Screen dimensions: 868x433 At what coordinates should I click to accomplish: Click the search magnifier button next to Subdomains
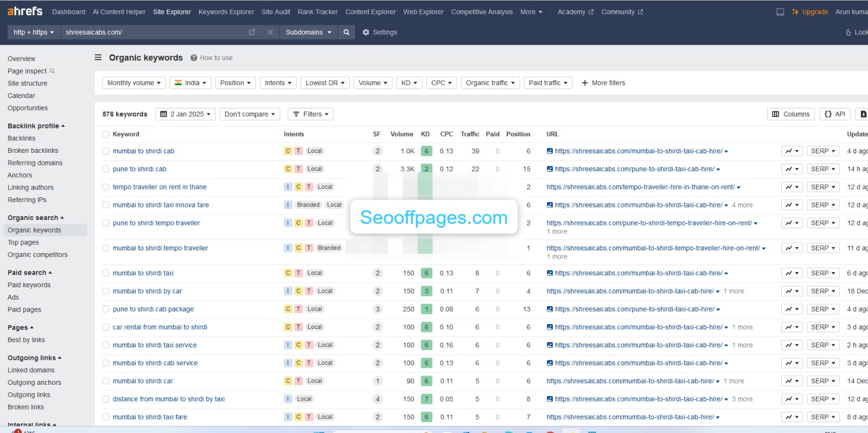pyautogui.click(x=346, y=33)
